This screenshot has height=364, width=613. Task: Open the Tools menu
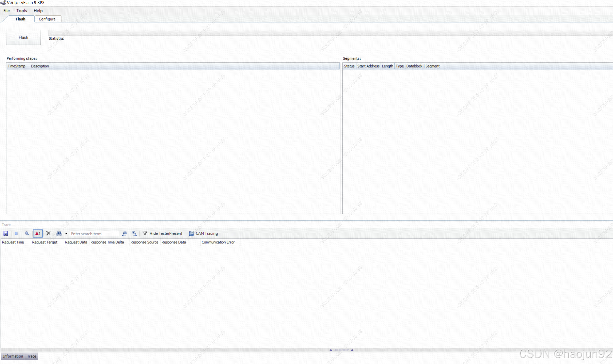(x=22, y=11)
